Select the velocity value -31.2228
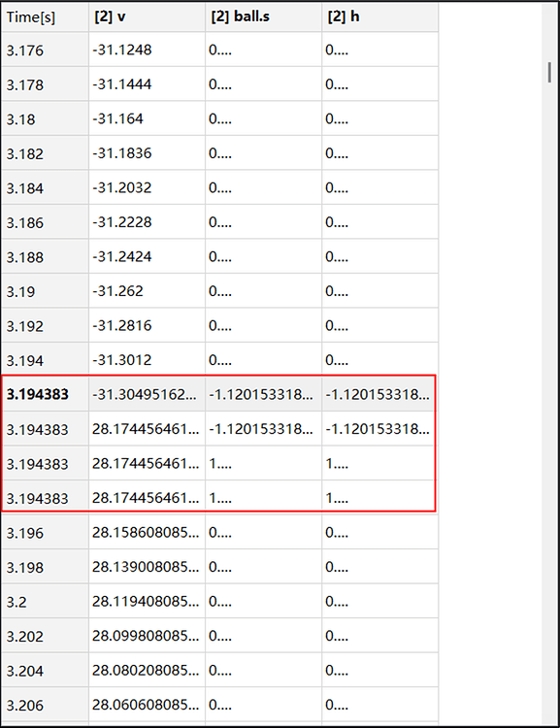 click(x=148, y=222)
